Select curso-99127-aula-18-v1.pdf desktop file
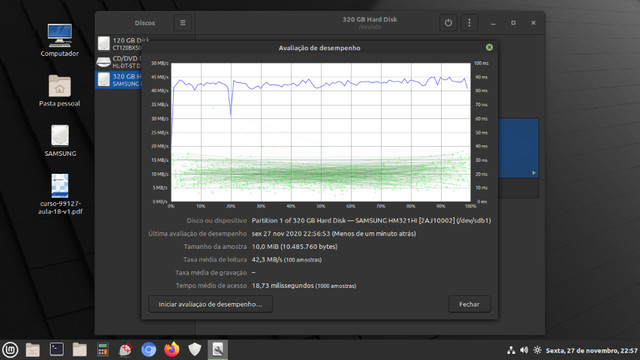 [60, 194]
